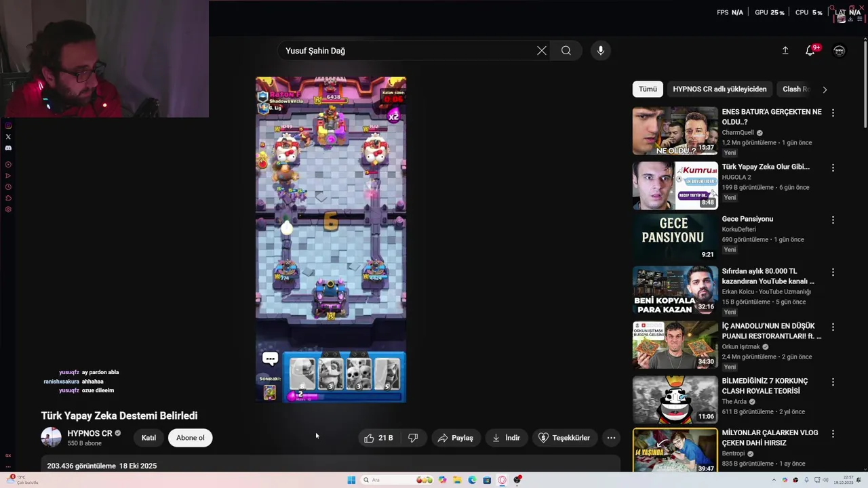Open the Türk Yapay Zeka Olur Gibi title

tap(766, 167)
